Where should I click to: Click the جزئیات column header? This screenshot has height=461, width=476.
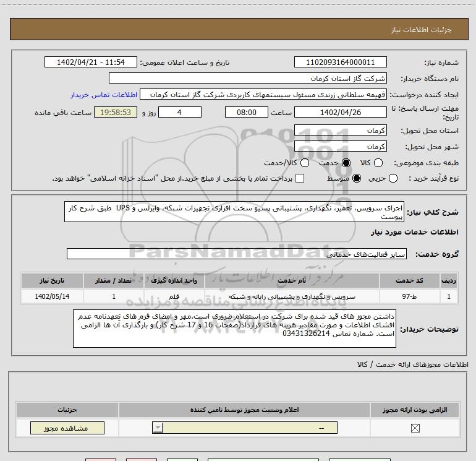[67, 410]
